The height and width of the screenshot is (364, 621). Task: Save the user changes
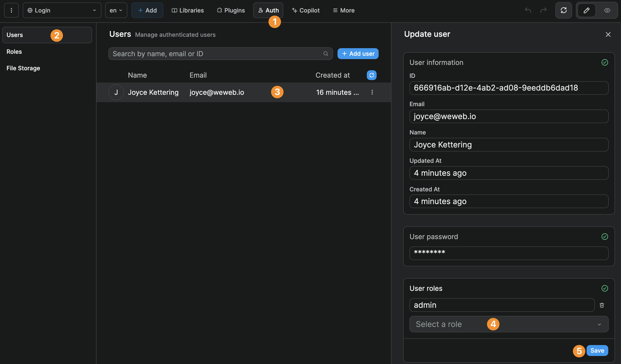[x=597, y=350]
